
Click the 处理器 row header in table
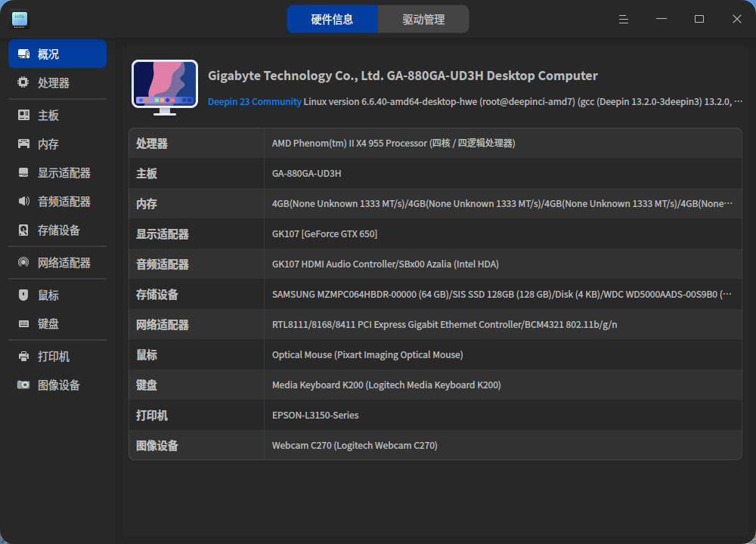pyautogui.click(x=152, y=144)
